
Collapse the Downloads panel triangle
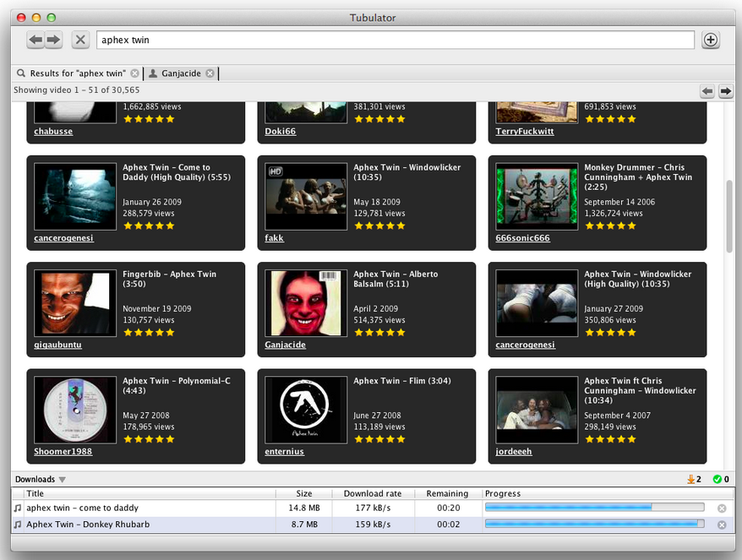pos(62,480)
